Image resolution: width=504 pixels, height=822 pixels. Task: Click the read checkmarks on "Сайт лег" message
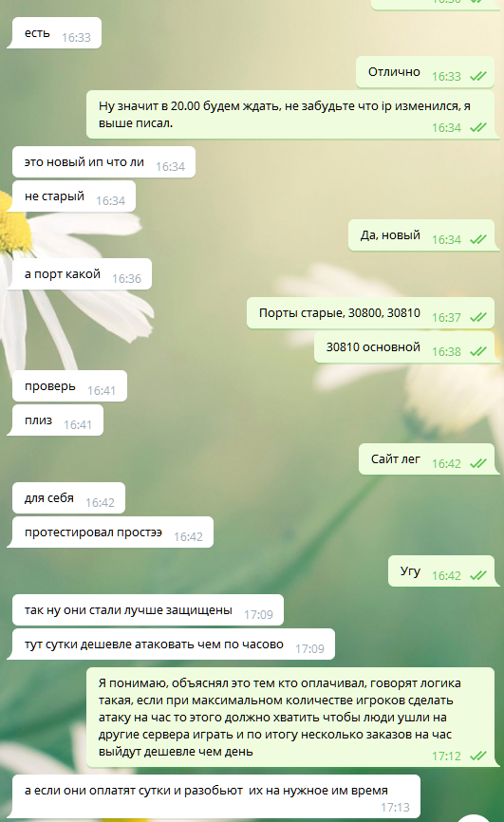pos(477,463)
